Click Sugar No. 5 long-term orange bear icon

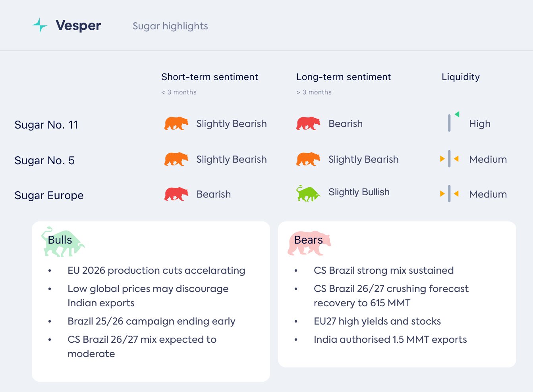coord(308,159)
